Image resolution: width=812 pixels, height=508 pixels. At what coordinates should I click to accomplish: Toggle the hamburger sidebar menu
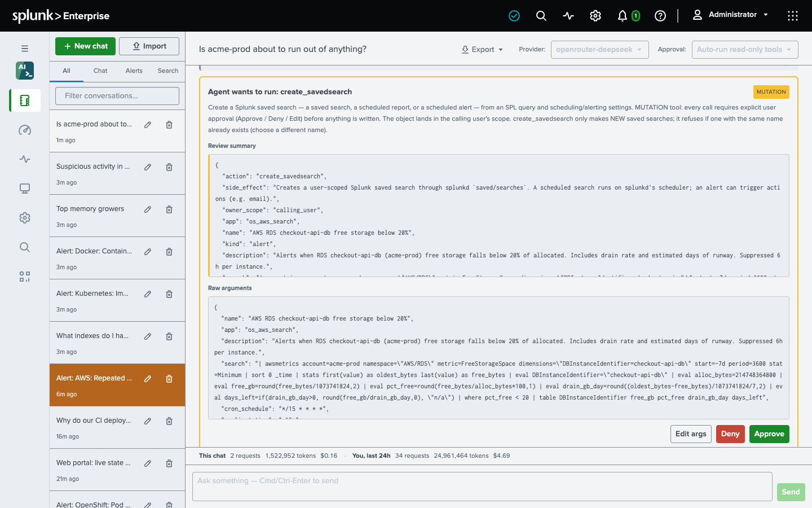click(25, 49)
